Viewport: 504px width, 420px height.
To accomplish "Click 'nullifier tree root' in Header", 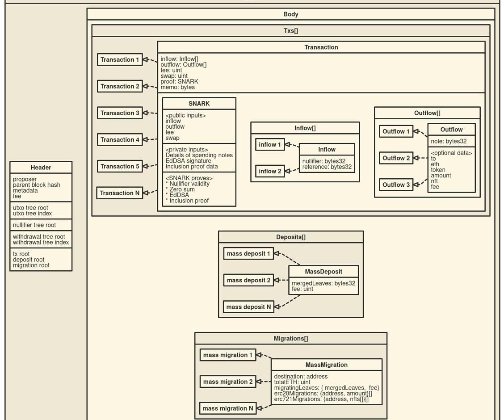I will (34, 225).
